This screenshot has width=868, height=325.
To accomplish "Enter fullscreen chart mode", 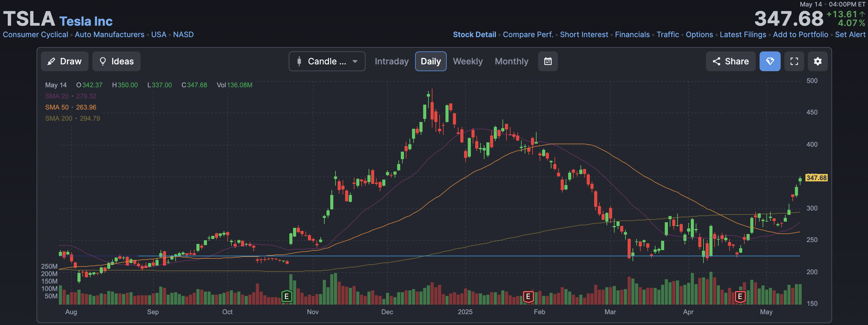I will tap(794, 61).
